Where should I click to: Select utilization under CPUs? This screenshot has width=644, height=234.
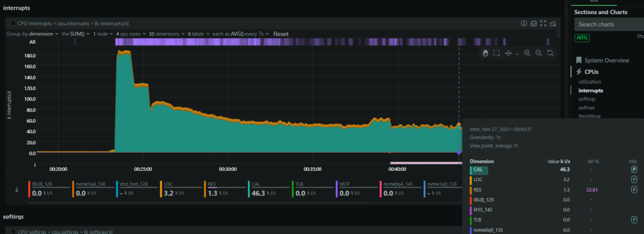[590, 82]
